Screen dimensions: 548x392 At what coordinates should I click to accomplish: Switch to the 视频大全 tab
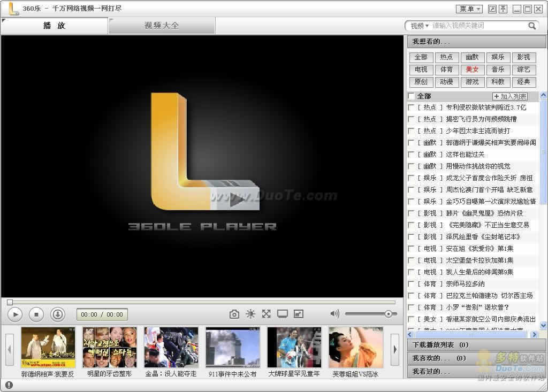pos(162,26)
